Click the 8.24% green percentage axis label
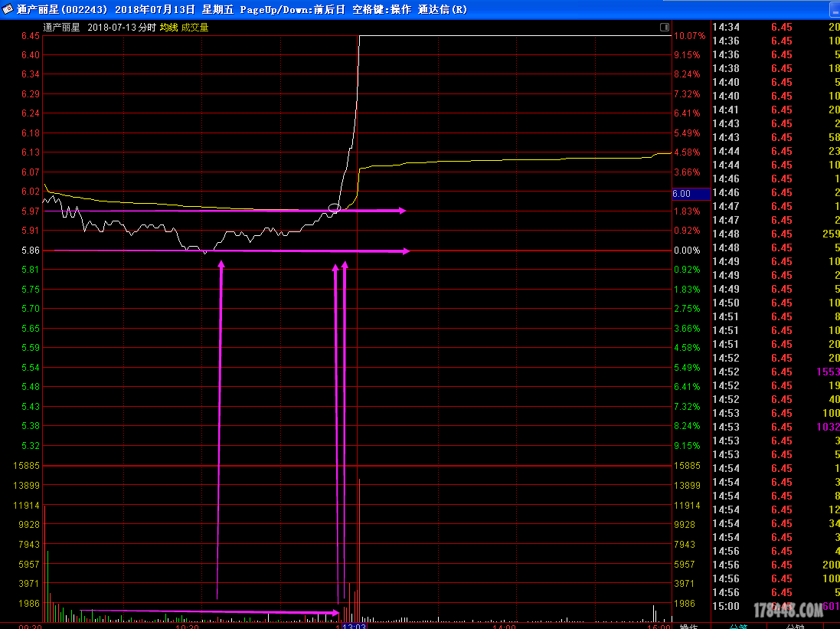Viewport: 840px width, 629px height. (687, 426)
